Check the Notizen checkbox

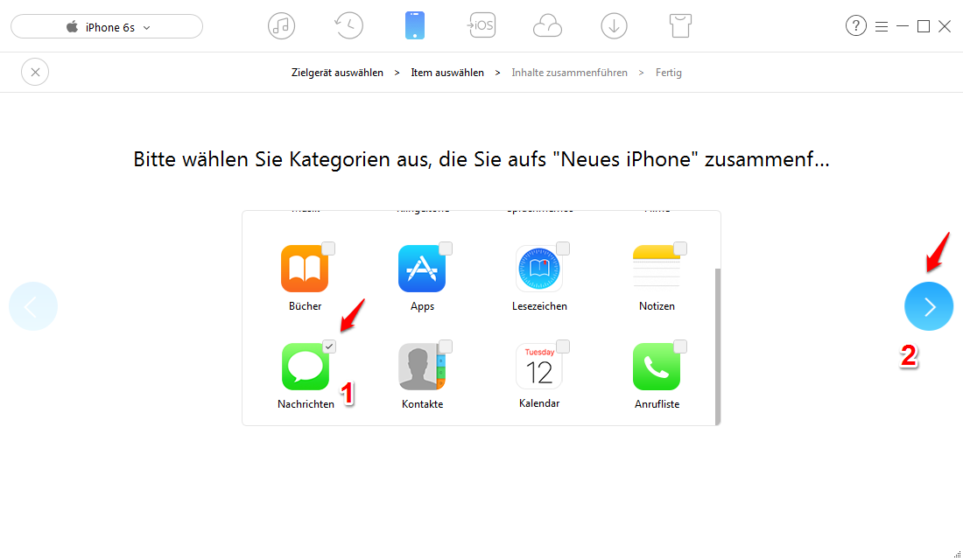[680, 248]
